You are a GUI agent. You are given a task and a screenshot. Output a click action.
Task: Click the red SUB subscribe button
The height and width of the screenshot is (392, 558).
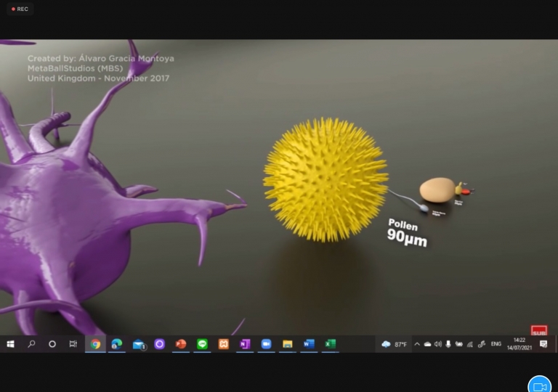[539, 330]
